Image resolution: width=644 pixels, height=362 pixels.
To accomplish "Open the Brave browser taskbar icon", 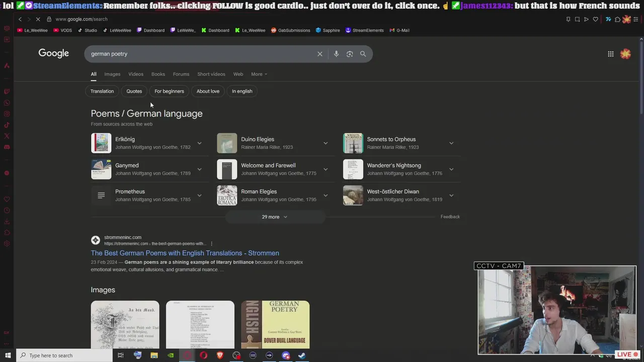I will 220,355.
